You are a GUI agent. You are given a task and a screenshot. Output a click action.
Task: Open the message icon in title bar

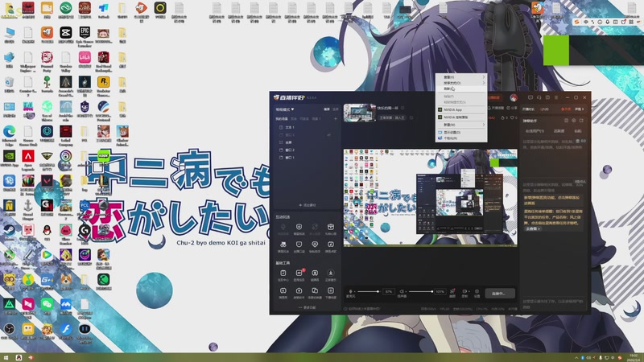(x=530, y=97)
